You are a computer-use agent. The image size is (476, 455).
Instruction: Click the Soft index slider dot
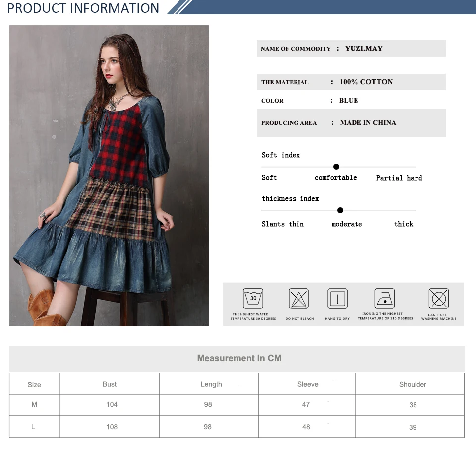pos(336,167)
